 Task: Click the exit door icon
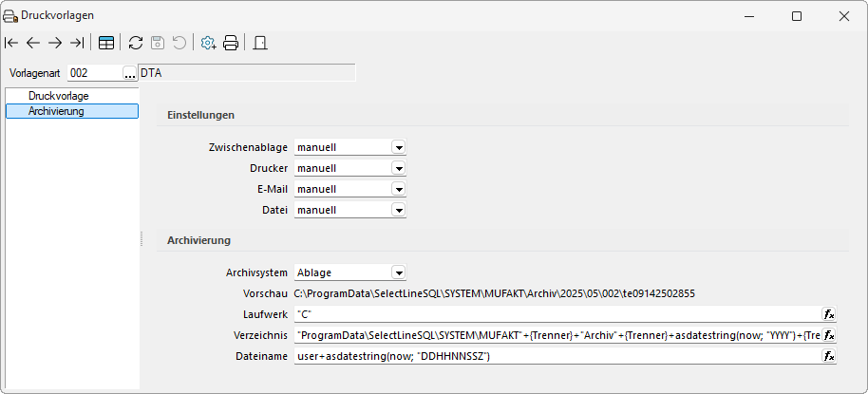(x=260, y=43)
